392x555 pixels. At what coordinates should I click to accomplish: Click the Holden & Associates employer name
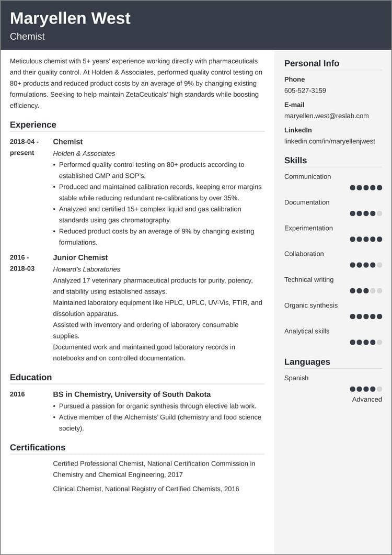(84, 153)
